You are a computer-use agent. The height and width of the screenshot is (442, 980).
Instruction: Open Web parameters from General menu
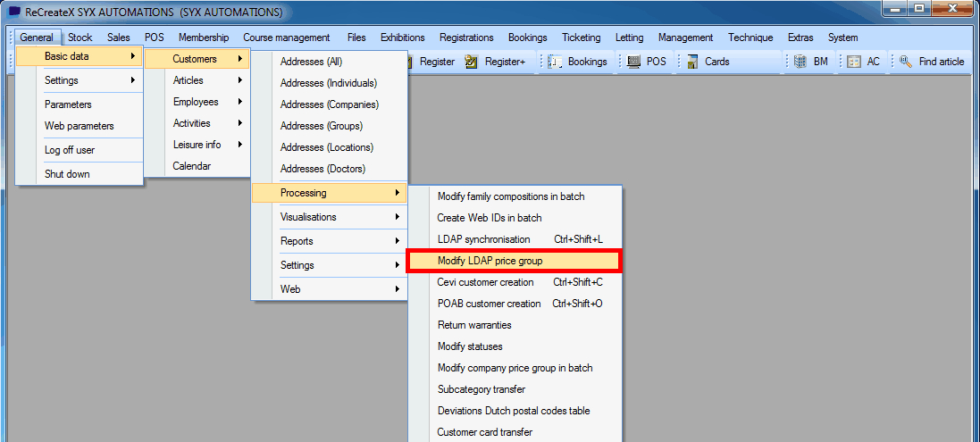pyautogui.click(x=80, y=126)
